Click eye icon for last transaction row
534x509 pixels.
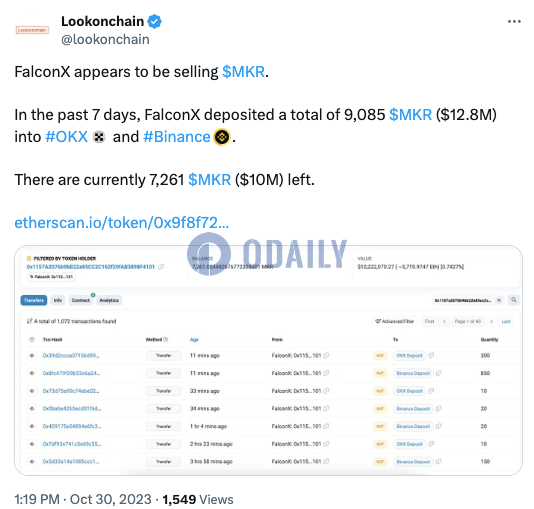click(x=32, y=462)
